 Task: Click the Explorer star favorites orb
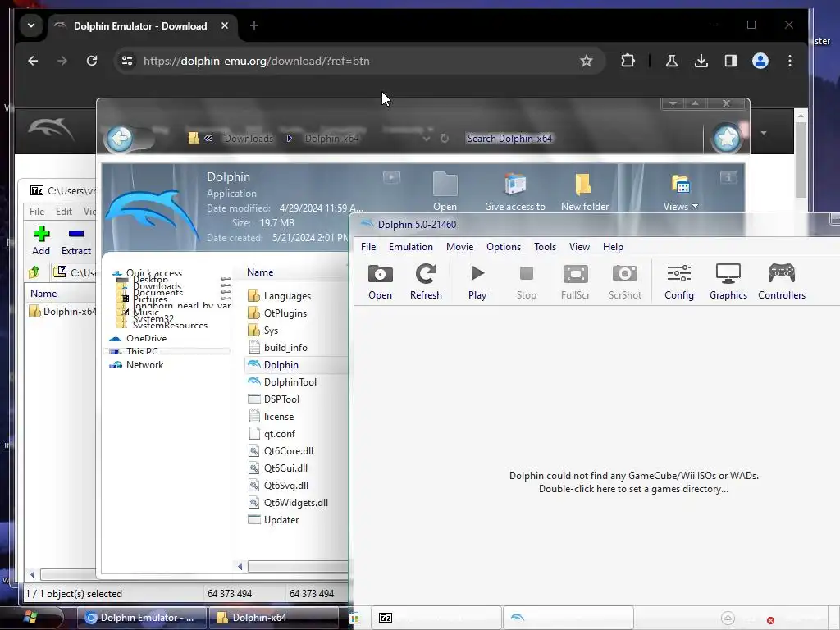coord(727,138)
